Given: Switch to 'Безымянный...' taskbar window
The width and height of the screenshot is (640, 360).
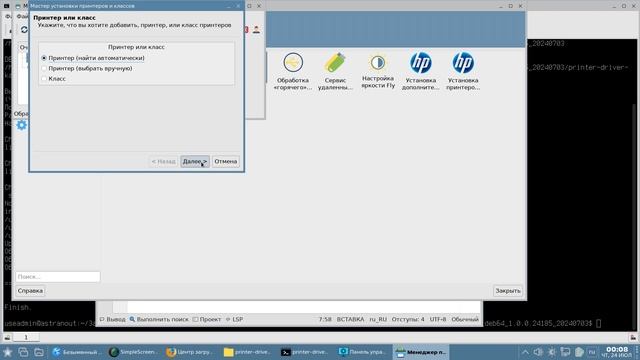Looking at the screenshot, I should coord(77,352).
